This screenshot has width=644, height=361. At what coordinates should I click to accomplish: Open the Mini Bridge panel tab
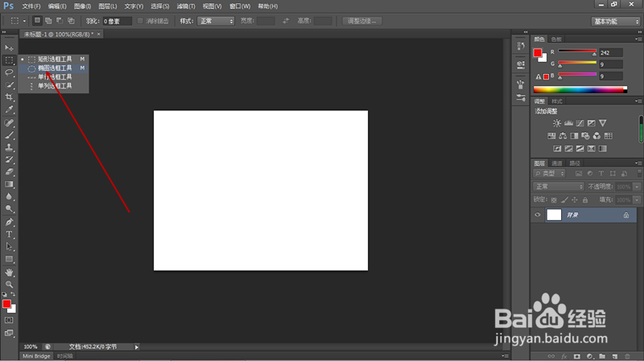pos(36,356)
